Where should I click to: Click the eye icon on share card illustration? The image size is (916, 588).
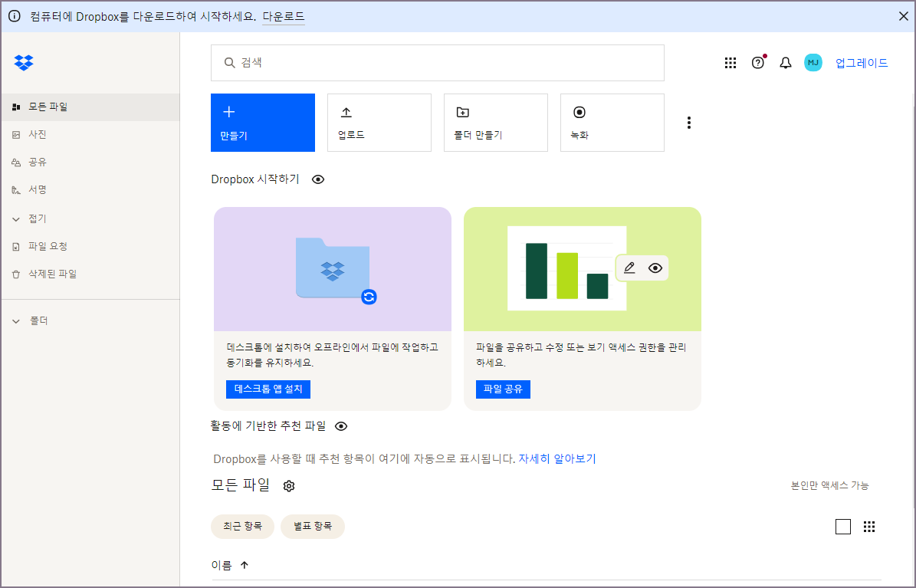coord(655,268)
